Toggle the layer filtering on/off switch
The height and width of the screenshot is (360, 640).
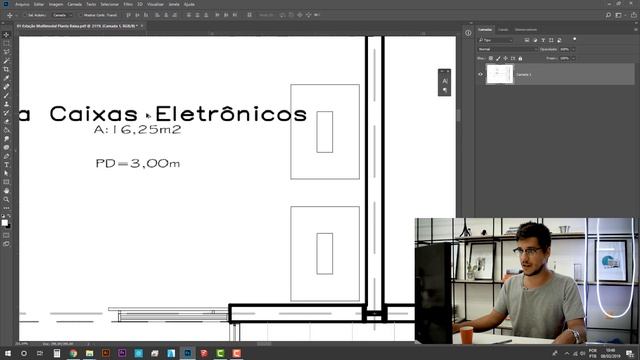pos(575,39)
